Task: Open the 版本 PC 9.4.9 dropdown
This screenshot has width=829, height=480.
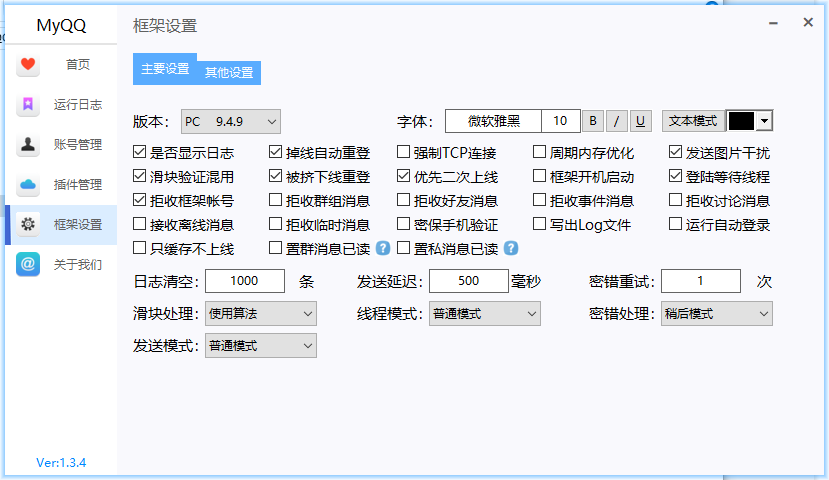Action: [x=230, y=122]
